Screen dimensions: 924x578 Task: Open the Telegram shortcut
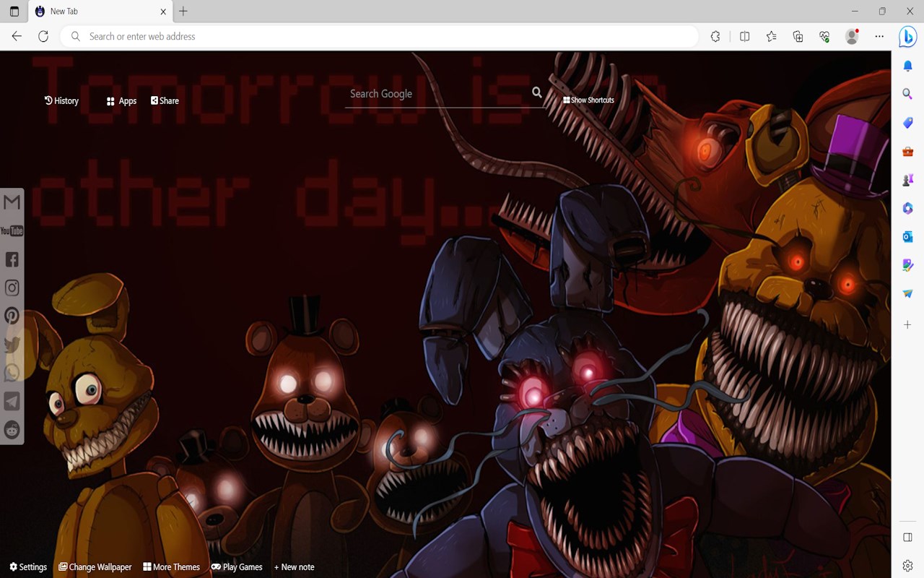pos(12,402)
